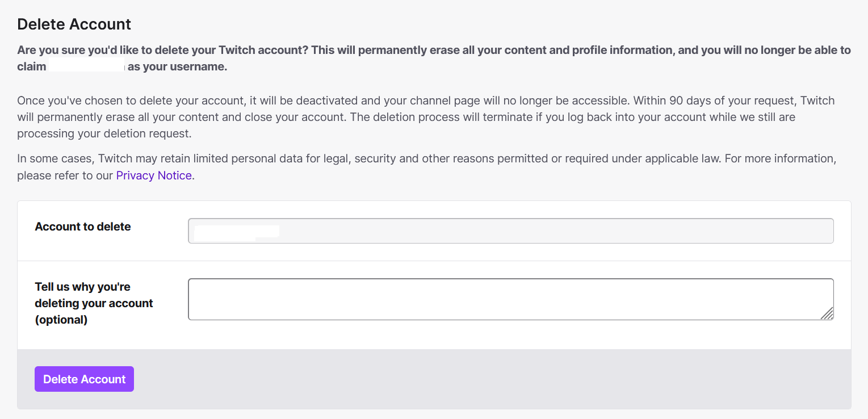This screenshot has width=868, height=419.
Task: Click the Account to delete label
Action: pos(82,226)
